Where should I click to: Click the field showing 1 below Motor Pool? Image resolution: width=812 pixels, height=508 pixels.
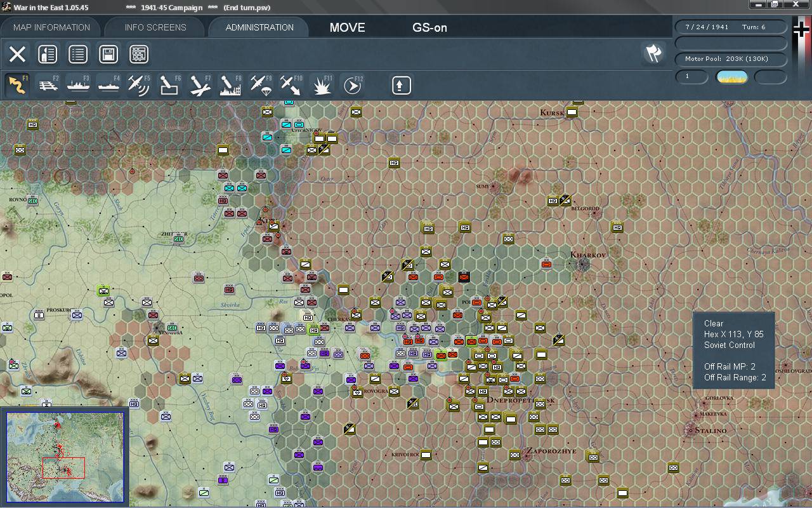pos(691,77)
